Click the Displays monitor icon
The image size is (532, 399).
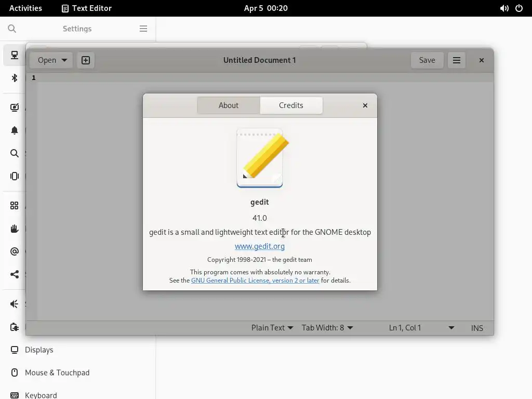point(14,350)
